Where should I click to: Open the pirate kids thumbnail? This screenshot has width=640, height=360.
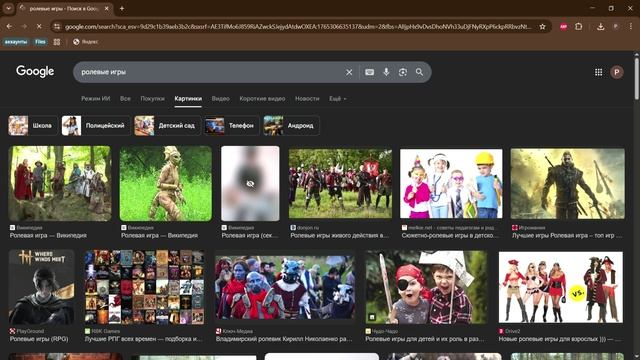tap(426, 287)
